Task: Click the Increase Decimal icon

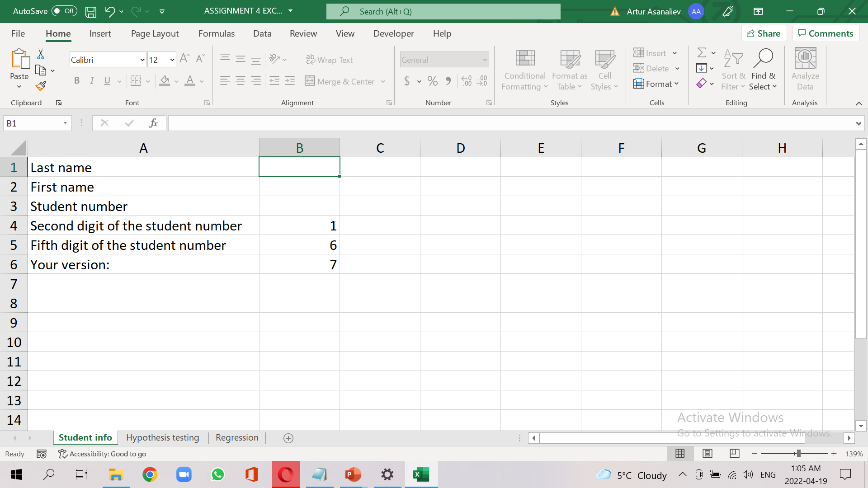Action: click(x=466, y=81)
